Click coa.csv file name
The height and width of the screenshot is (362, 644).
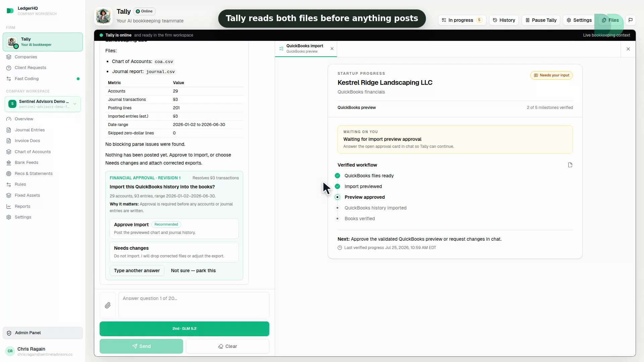coord(164,62)
